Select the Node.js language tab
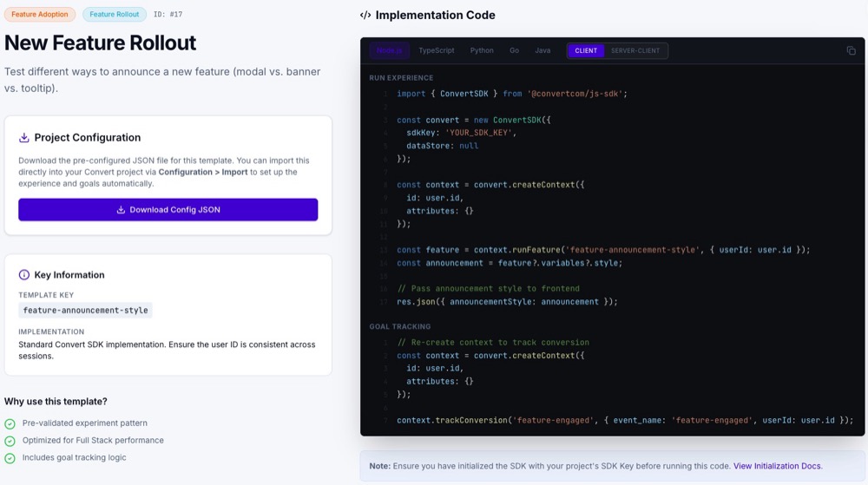868x485 pixels. coord(389,51)
